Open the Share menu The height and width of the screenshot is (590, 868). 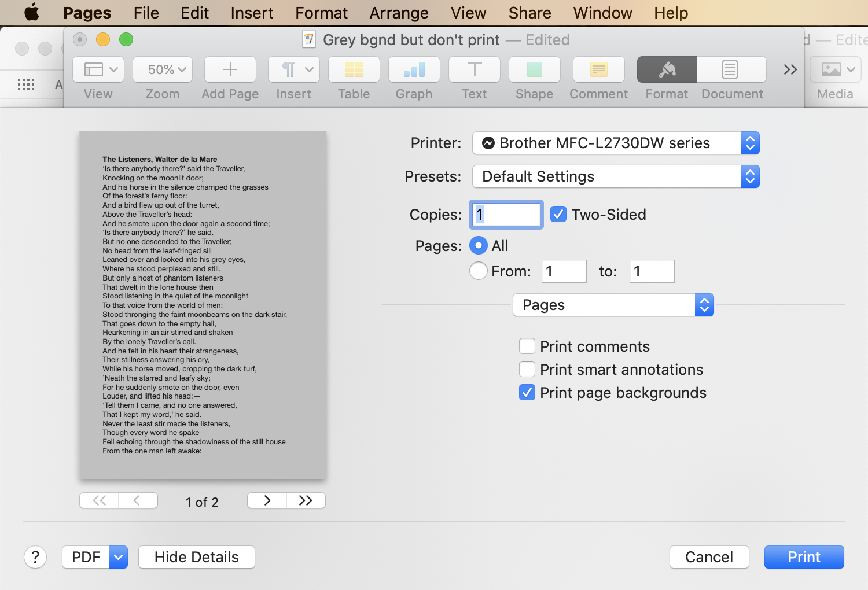[530, 13]
